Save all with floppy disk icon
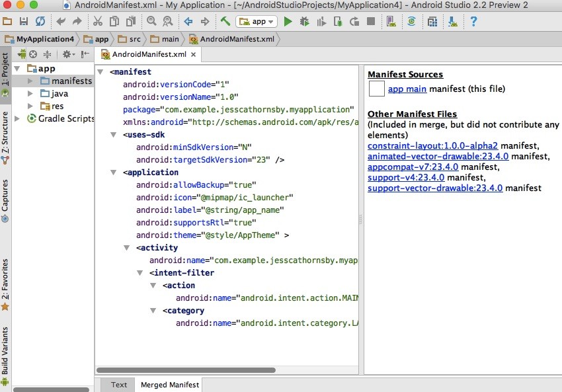This screenshot has height=392, width=562. 24,22
